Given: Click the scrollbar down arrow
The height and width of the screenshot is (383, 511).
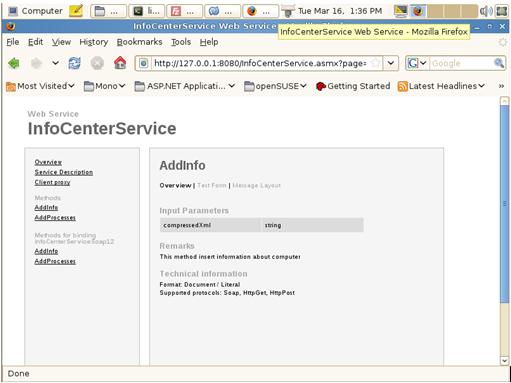Looking at the screenshot, I should point(504,360).
